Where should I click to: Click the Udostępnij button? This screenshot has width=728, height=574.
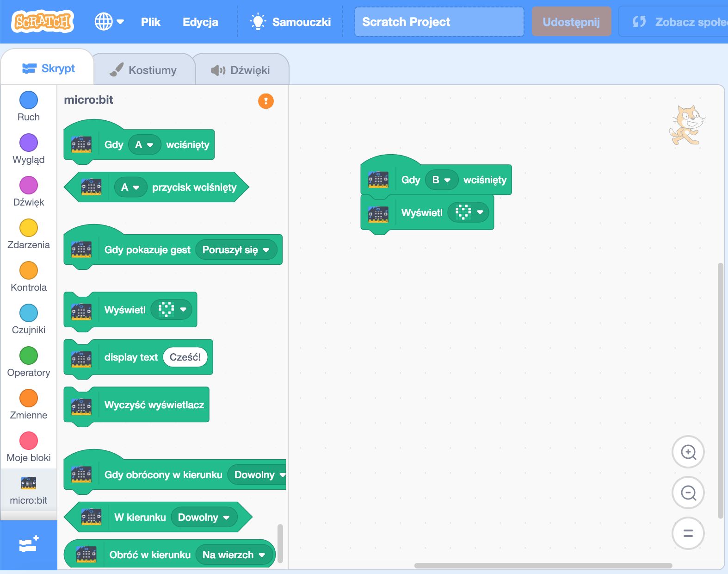tap(571, 22)
